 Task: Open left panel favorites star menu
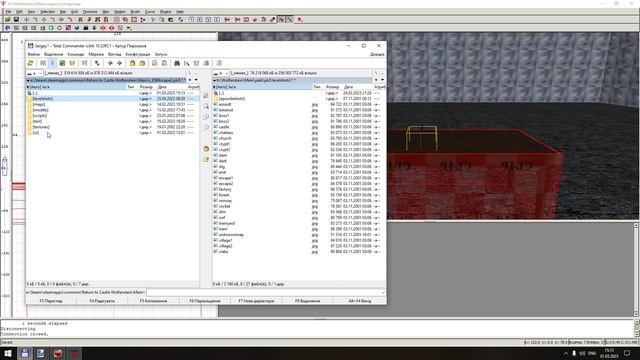click(x=190, y=80)
